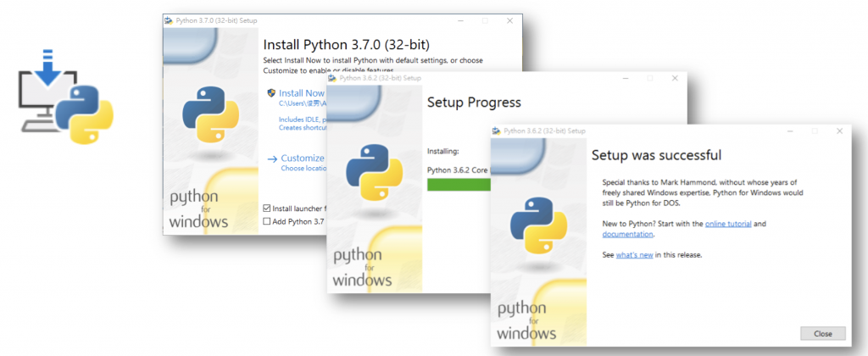Click the Choose location text under Customize
The image size is (868, 356).
coord(303,168)
